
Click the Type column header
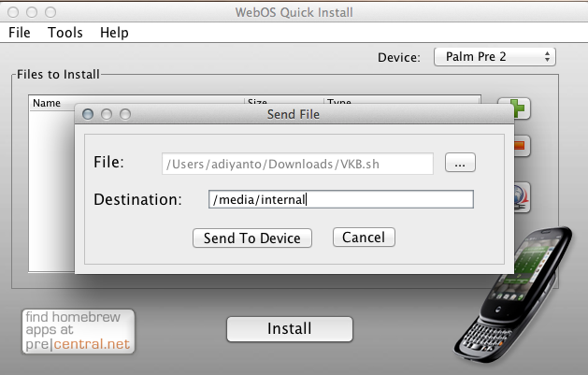click(x=342, y=103)
